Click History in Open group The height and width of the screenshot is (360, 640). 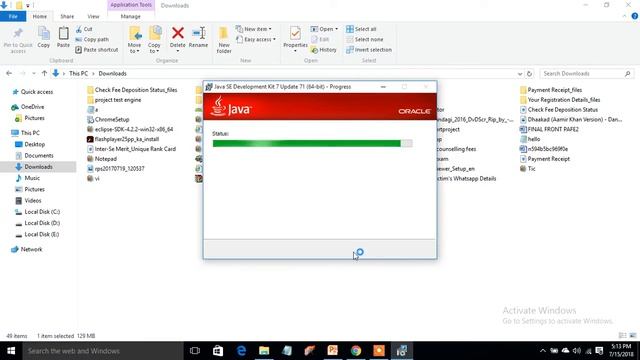coord(324,50)
